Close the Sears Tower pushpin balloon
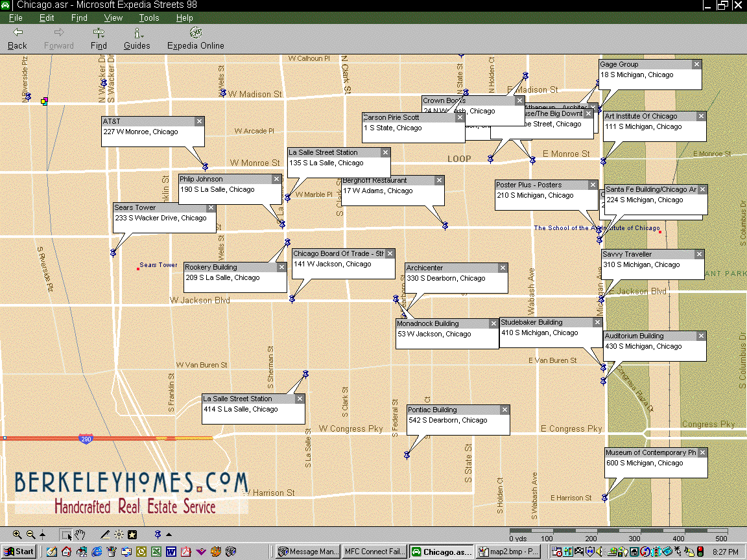 click(x=211, y=208)
